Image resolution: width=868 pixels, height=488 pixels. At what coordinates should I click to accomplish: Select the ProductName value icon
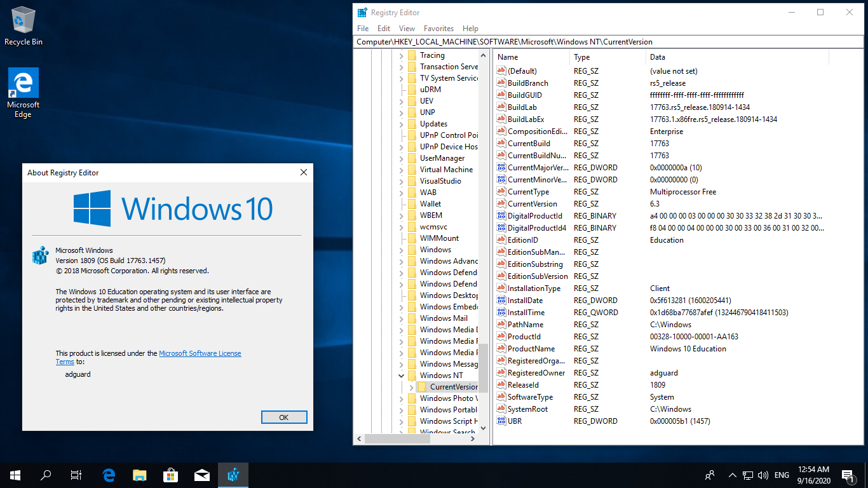click(x=501, y=349)
